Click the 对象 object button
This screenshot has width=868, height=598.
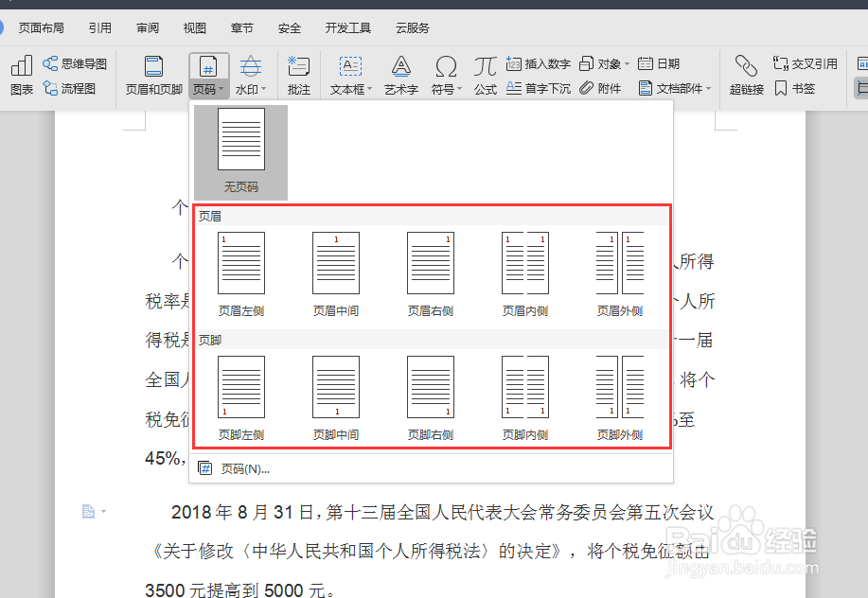[600, 64]
